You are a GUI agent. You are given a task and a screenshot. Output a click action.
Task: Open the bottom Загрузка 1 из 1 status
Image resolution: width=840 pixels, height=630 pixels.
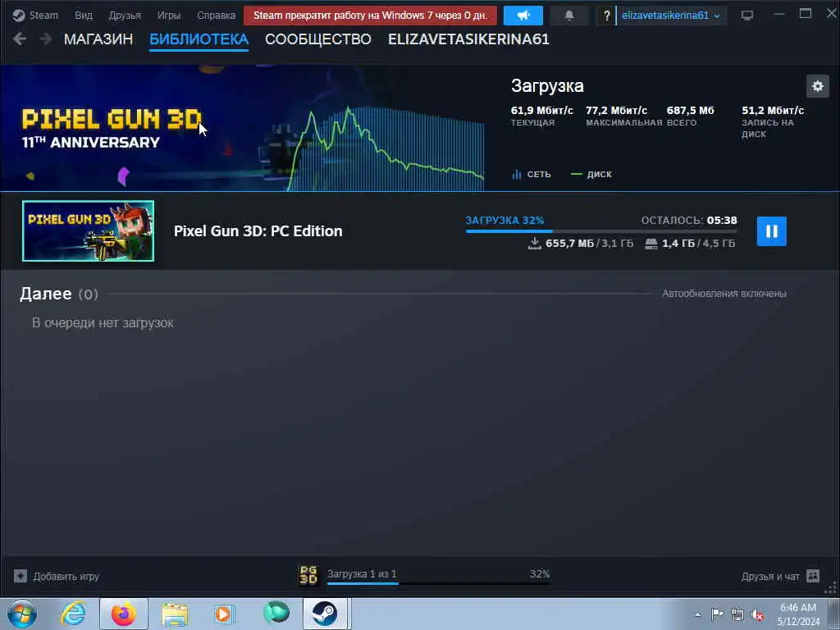pos(362,573)
